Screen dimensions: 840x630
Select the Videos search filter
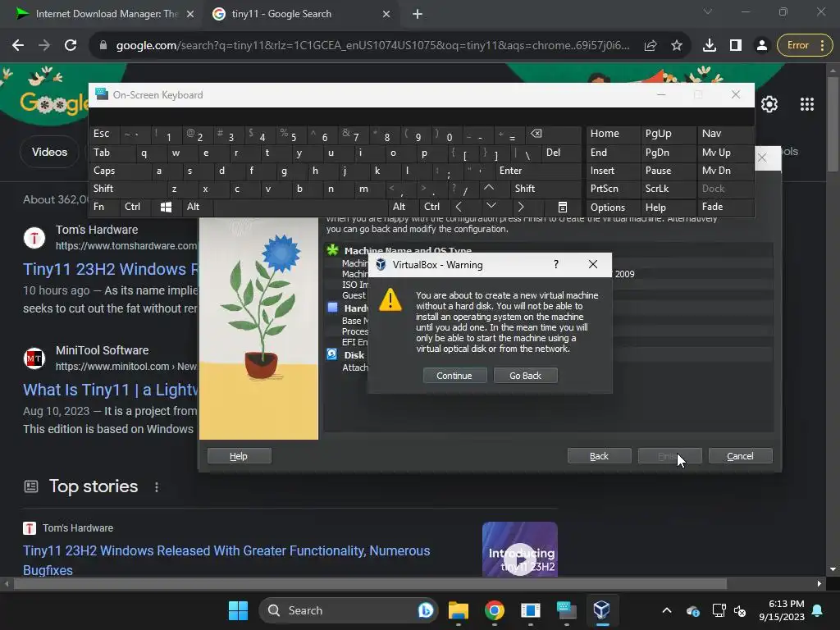click(x=49, y=152)
